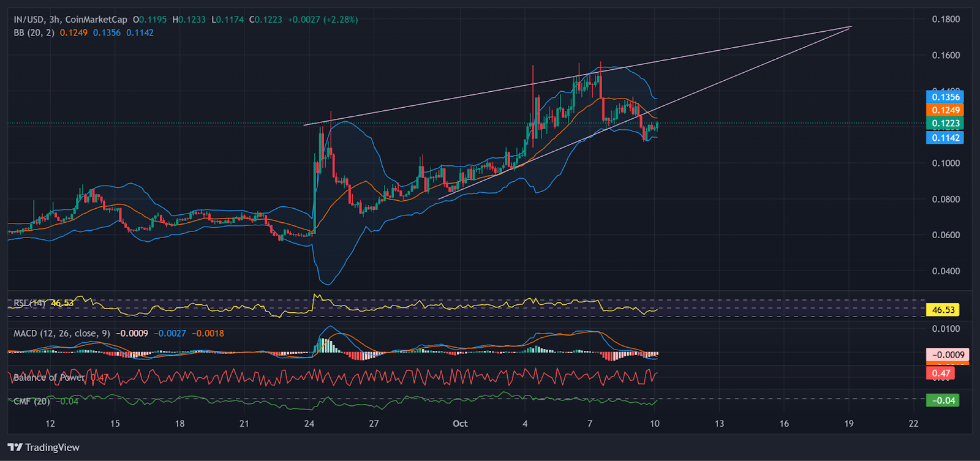This screenshot has height=461, width=980.
Task: Click the green 0.1223 current price tag
Action: tap(945, 124)
